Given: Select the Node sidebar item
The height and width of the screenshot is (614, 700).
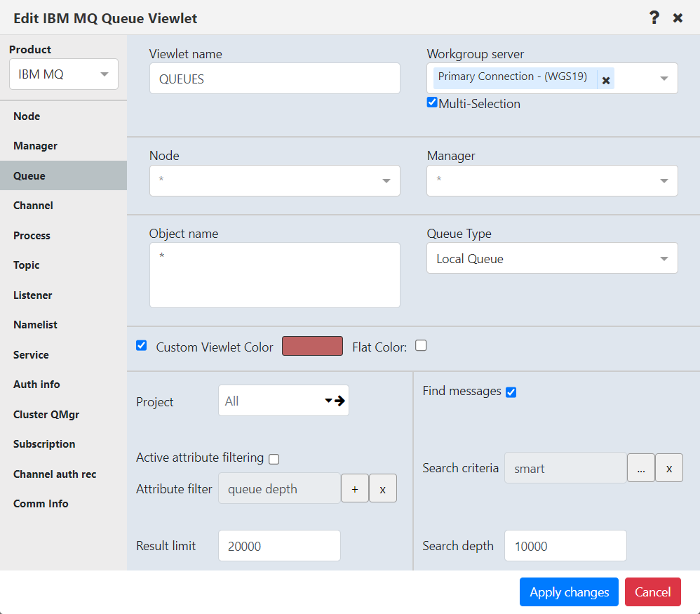Looking at the screenshot, I should (63, 116).
